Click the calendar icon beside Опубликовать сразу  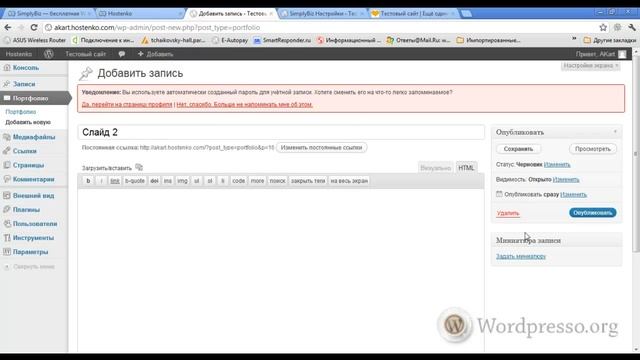tap(499, 194)
